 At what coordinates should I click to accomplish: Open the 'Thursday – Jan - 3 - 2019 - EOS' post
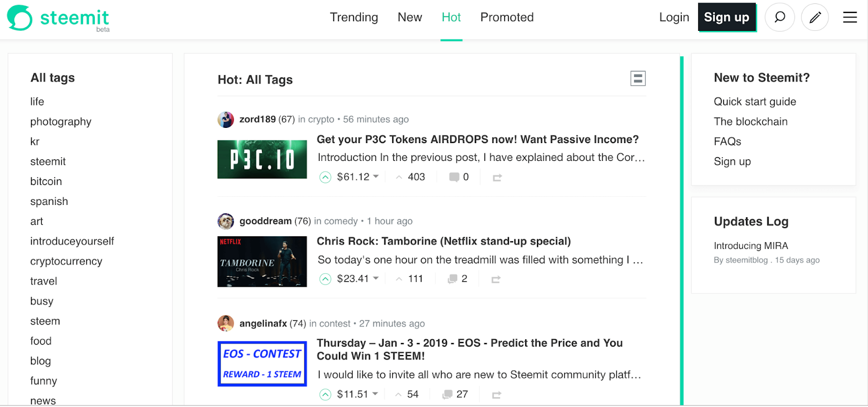470,350
